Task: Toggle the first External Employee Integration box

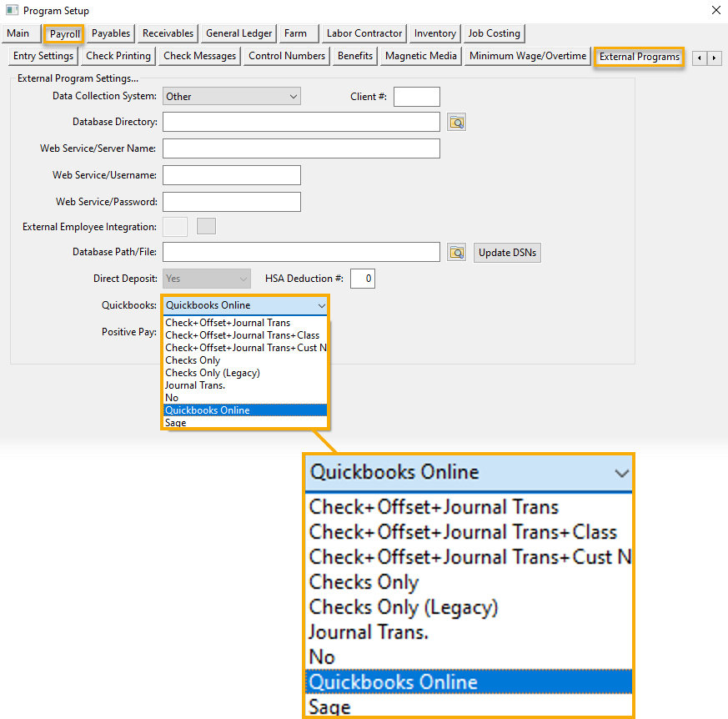Action: click(x=175, y=227)
